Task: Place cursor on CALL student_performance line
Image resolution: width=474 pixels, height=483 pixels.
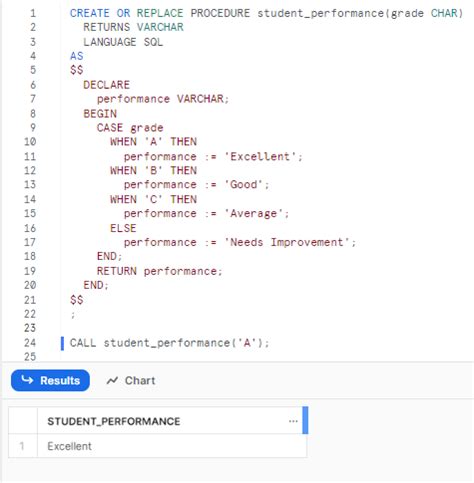Action: pos(169,343)
